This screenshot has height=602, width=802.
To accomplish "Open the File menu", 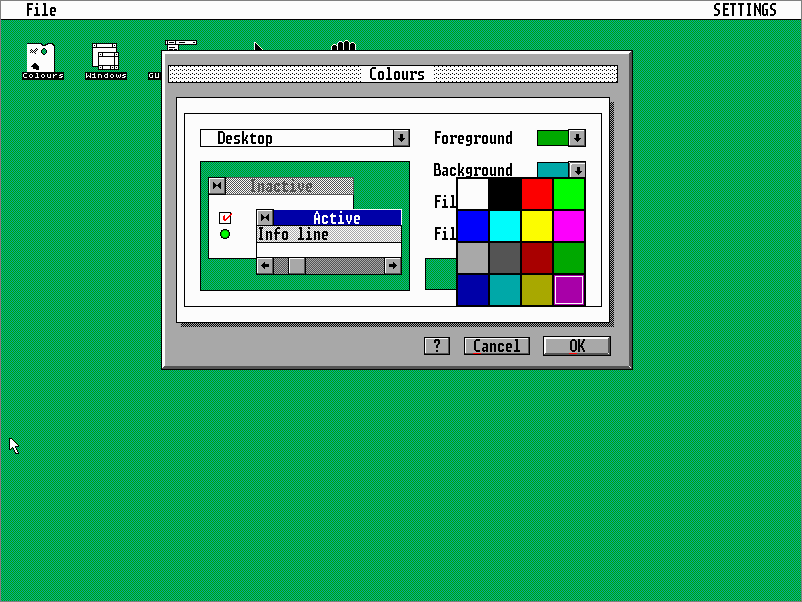I will 37,9.
